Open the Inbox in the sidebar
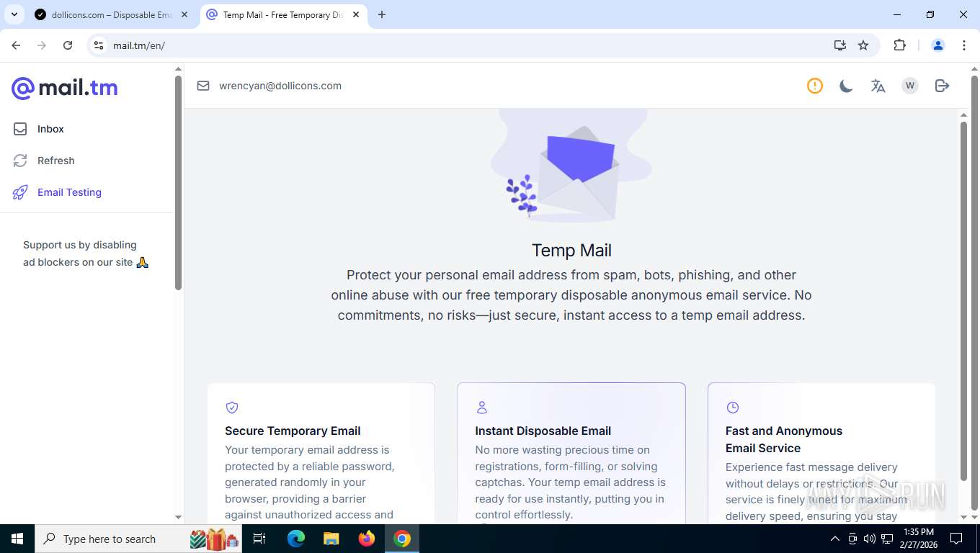980x553 pixels. (x=50, y=129)
